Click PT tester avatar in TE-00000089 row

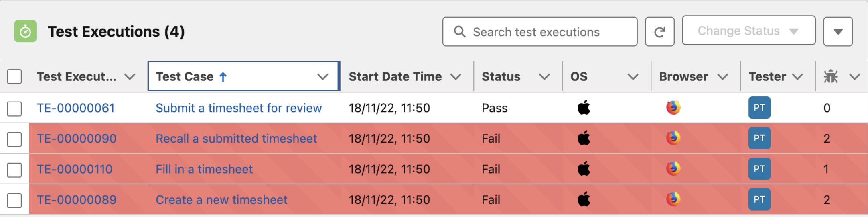[x=759, y=199]
